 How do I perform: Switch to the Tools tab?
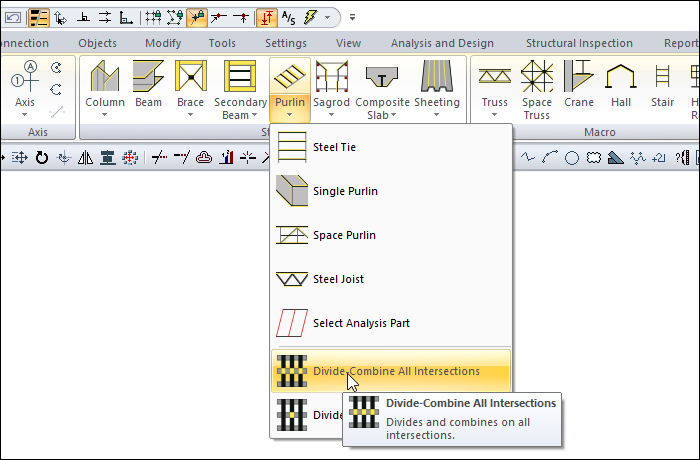[x=222, y=43]
